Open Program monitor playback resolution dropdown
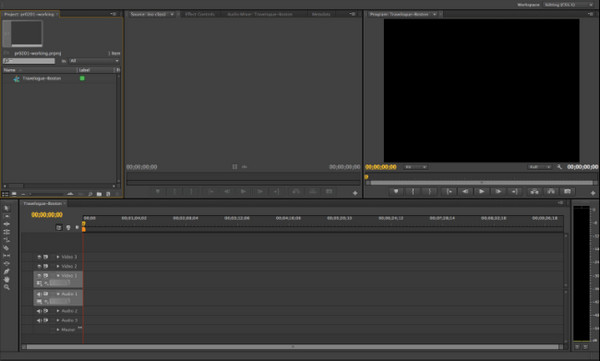Image resolution: width=600 pixels, height=361 pixels. point(540,167)
